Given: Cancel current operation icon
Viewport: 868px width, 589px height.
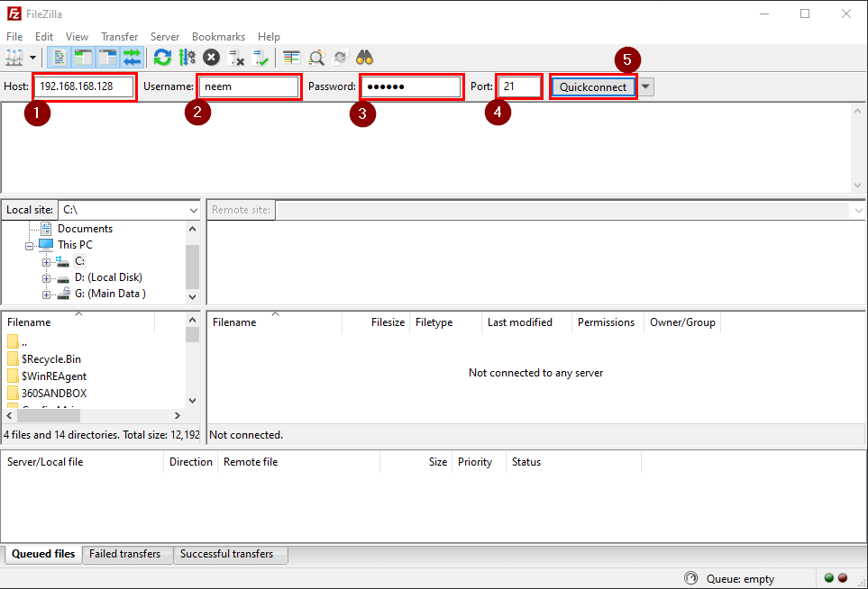Looking at the screenshot, I should (x=211, y=58).
